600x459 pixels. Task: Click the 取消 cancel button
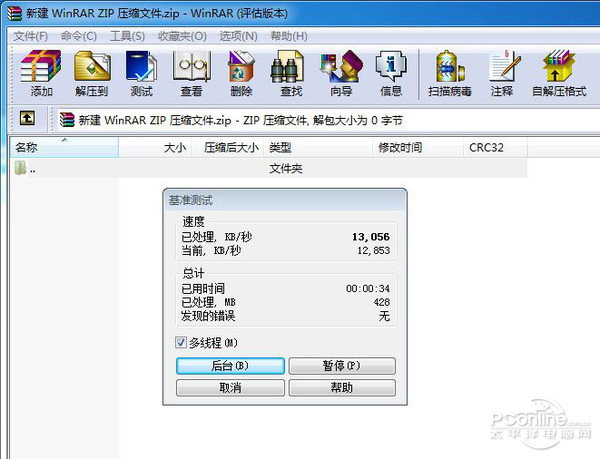tap(230, 388)
